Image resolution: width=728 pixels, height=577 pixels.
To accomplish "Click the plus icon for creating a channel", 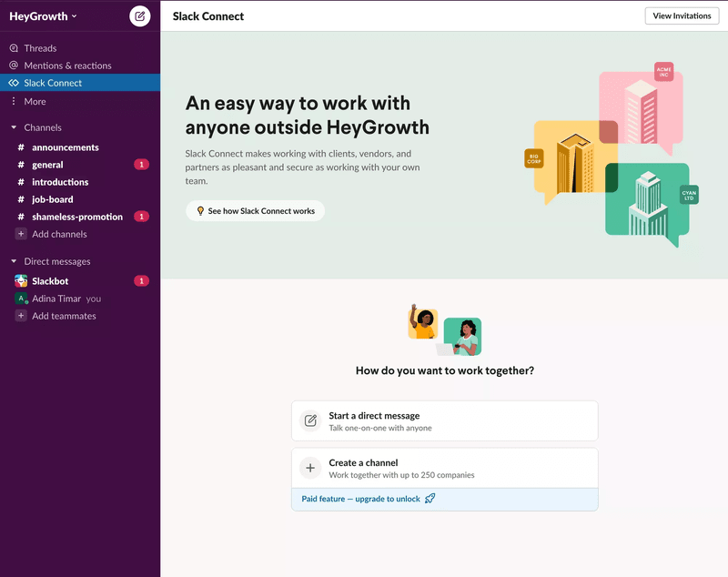I will pos(310,467).
